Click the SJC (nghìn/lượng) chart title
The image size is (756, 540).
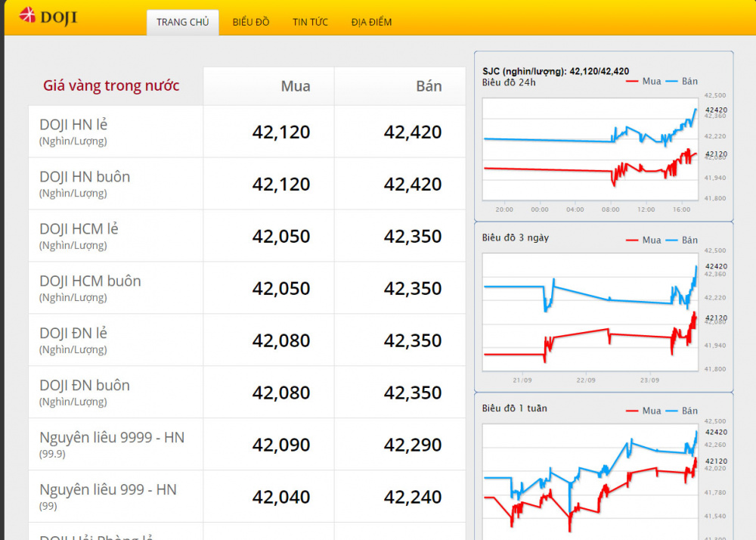(x=556, y=71)
